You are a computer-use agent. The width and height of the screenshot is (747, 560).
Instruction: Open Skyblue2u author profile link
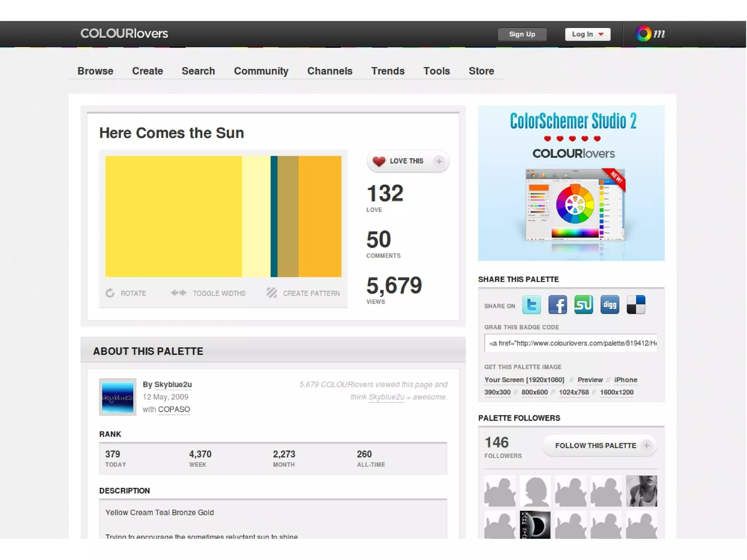(173, 384)
